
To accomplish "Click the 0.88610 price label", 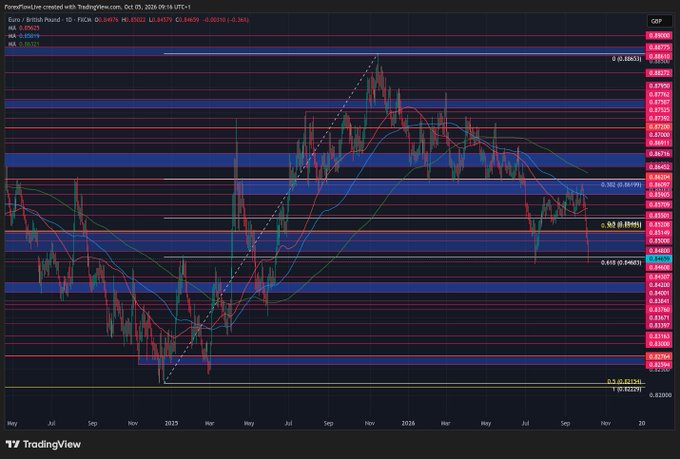I will click(659, 56).
